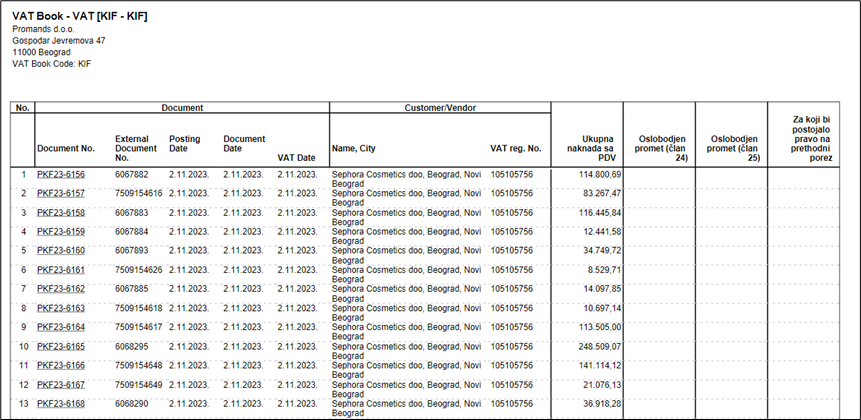Select external document number 6067884

click(x=131, y=232)
